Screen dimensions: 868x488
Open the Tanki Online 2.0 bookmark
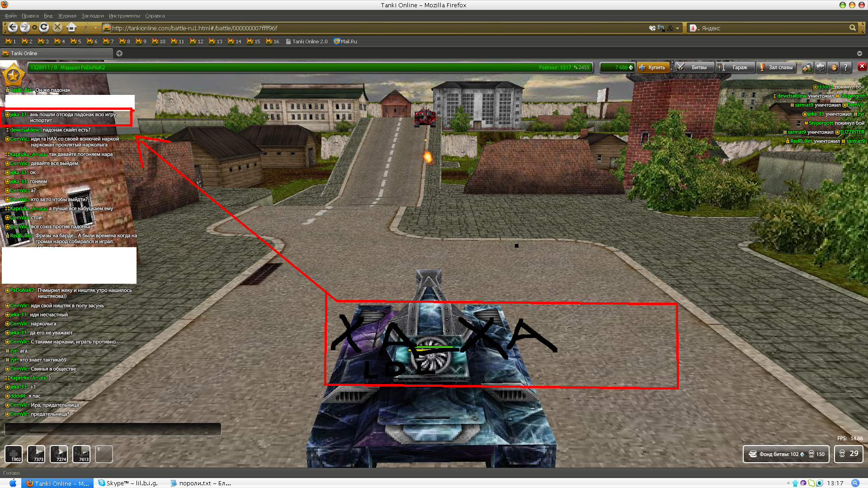(x=307, y=41)
